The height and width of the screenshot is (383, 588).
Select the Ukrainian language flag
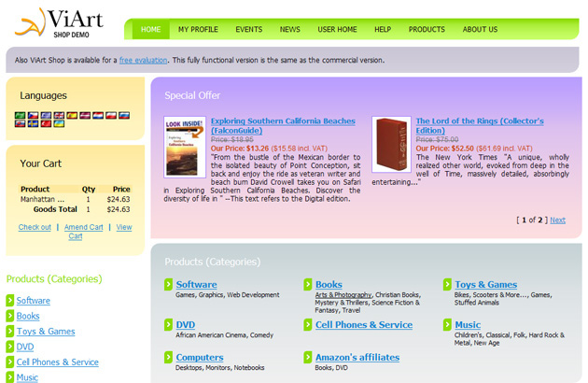[x=59, y=123]
